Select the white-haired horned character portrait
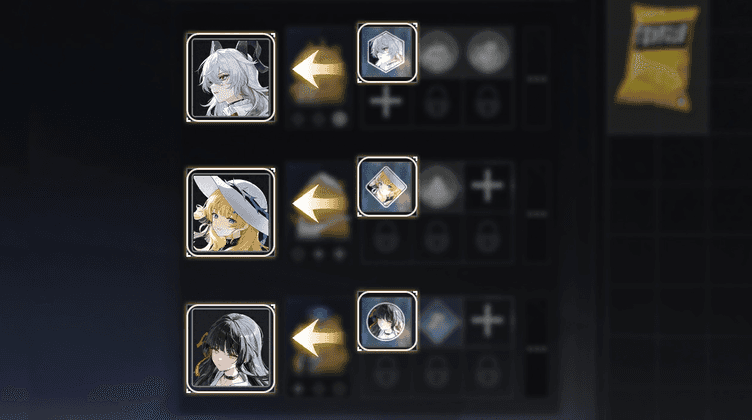This screenshot has width=752, height=420. coord(231,77)
